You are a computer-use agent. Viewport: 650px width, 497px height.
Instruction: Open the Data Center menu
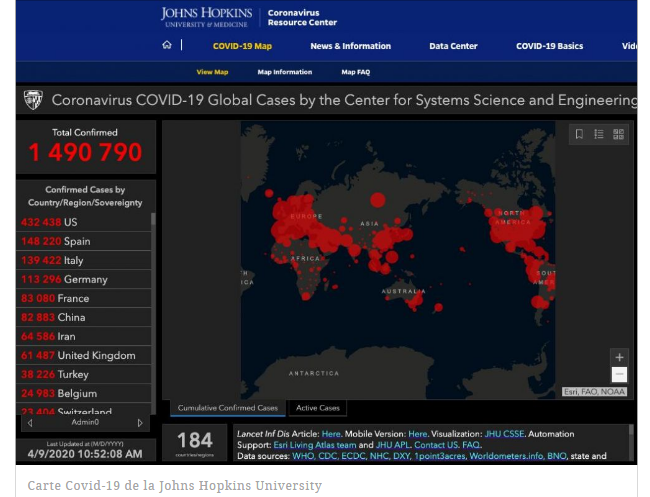453,46
